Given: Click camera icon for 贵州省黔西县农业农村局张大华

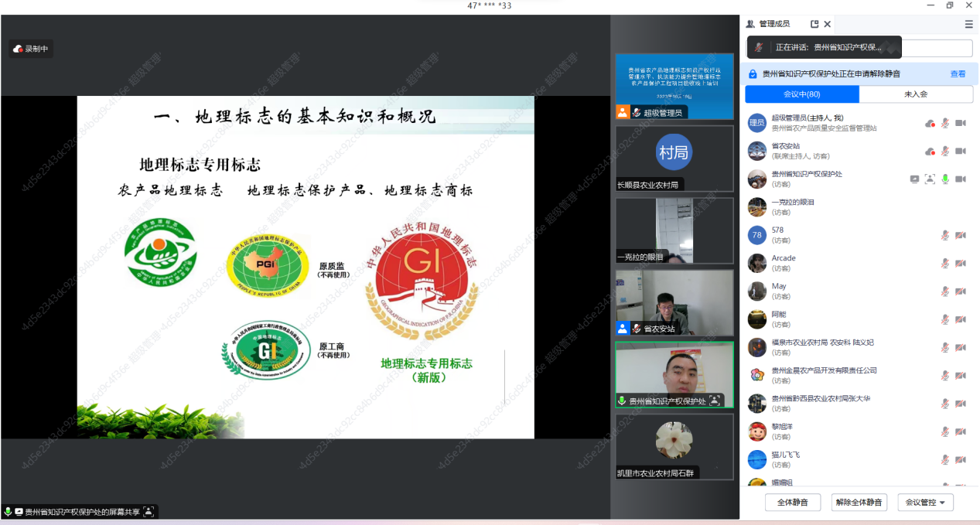Looking at the screenshot, I should pyautogui.click(x=961, y=404).
